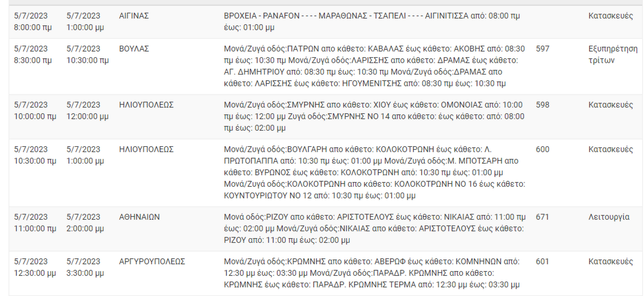Screen dimensions: 644x296
Task: Click the 3:30:00 μμ end time cell
Action: click(85, 273)
